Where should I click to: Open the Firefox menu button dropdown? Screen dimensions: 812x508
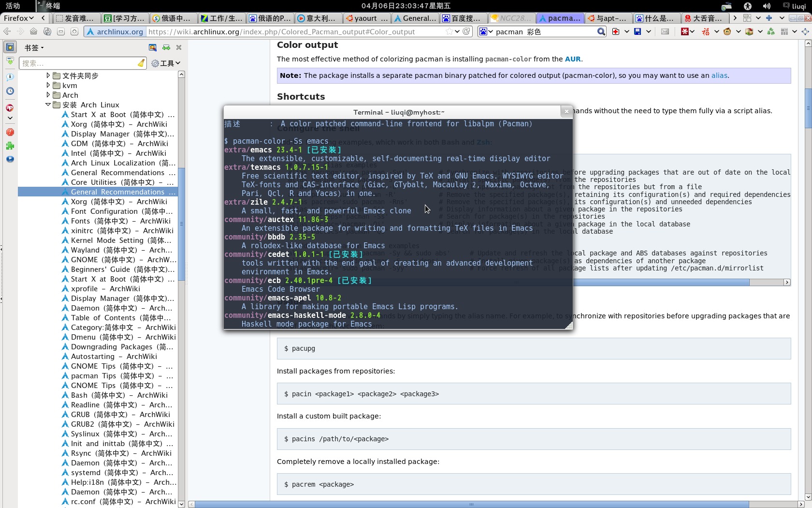(x=19, y=18)
